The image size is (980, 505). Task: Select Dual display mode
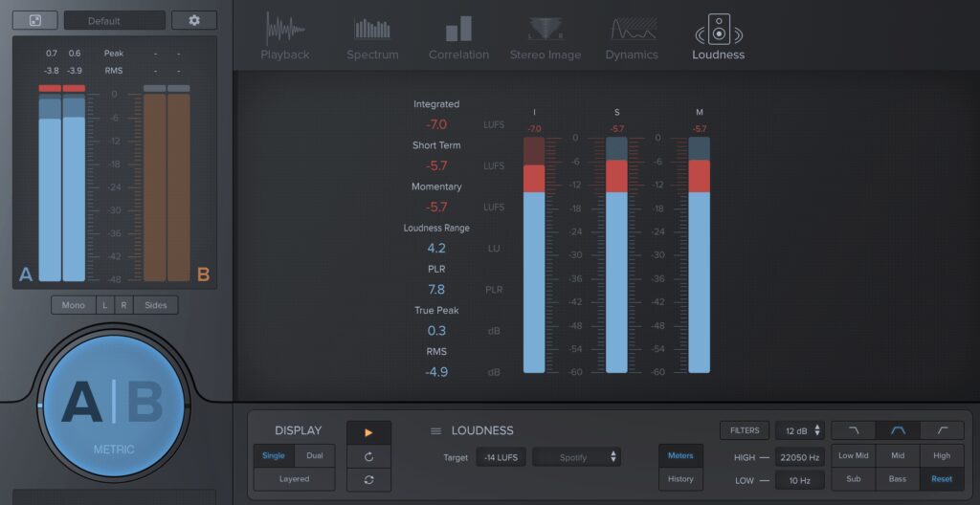314,455
